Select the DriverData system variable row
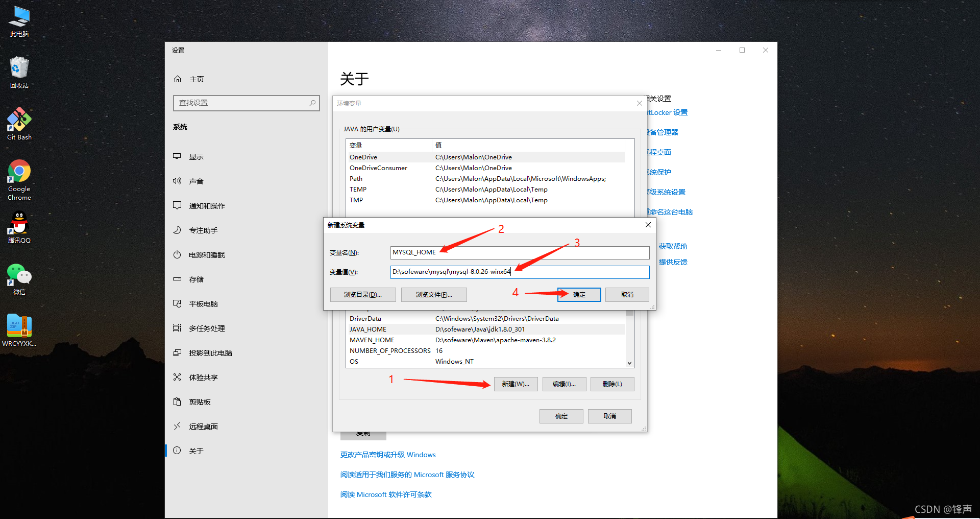Screen dimensions: 980x519 coord(486,319)
